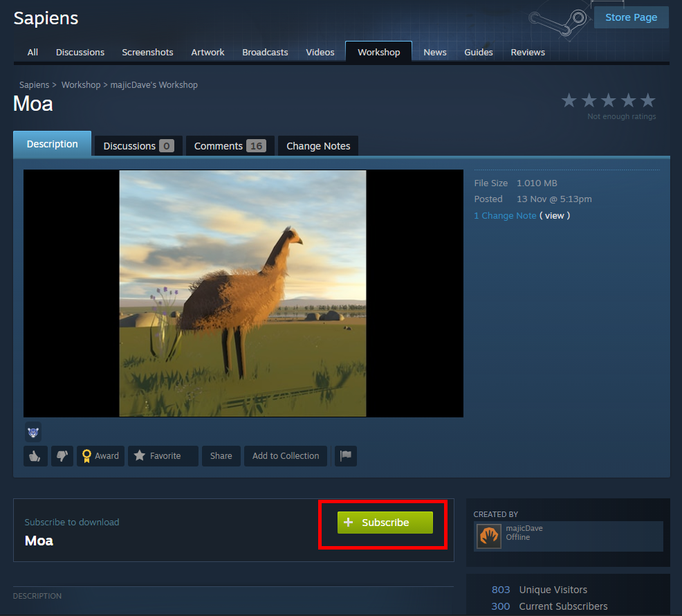Image resolution: width=682 pixels, height=616 pixels.
Task: Go to Screenshots in the hub menu
Action: point(147,53)
